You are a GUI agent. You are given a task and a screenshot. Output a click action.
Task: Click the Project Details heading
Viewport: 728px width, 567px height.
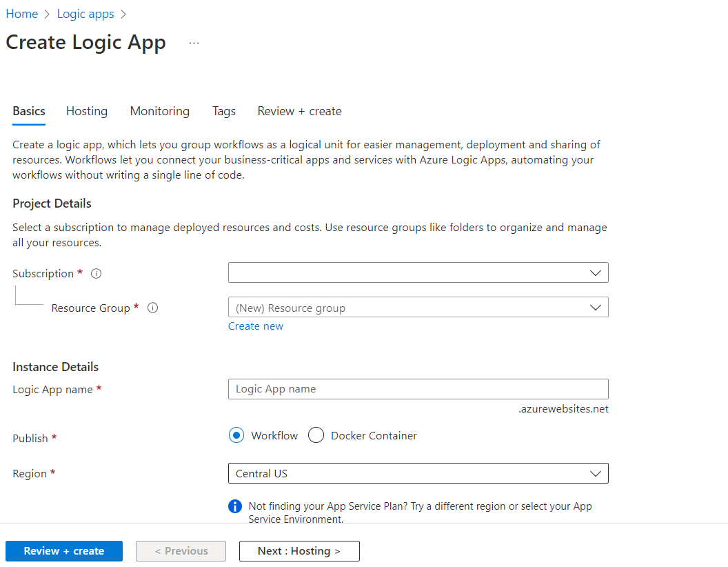pos(52,203)
